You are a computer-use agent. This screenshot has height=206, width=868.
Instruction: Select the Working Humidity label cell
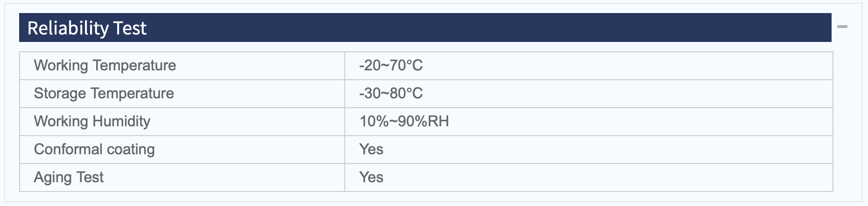tap(182, 122)
